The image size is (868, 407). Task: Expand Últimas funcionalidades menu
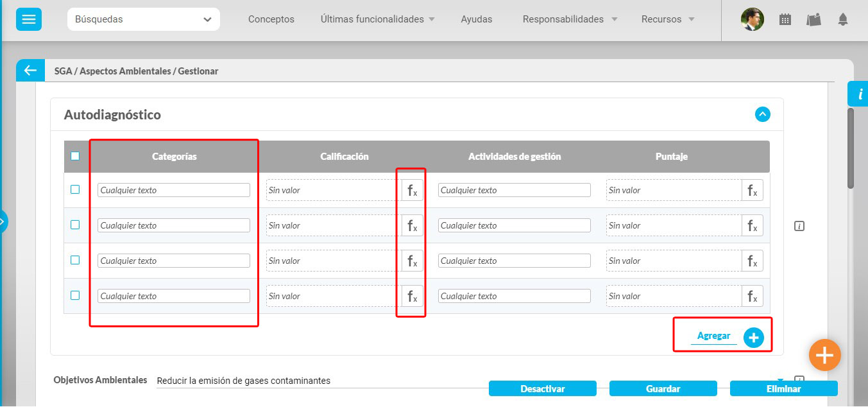tap(378, 19)
